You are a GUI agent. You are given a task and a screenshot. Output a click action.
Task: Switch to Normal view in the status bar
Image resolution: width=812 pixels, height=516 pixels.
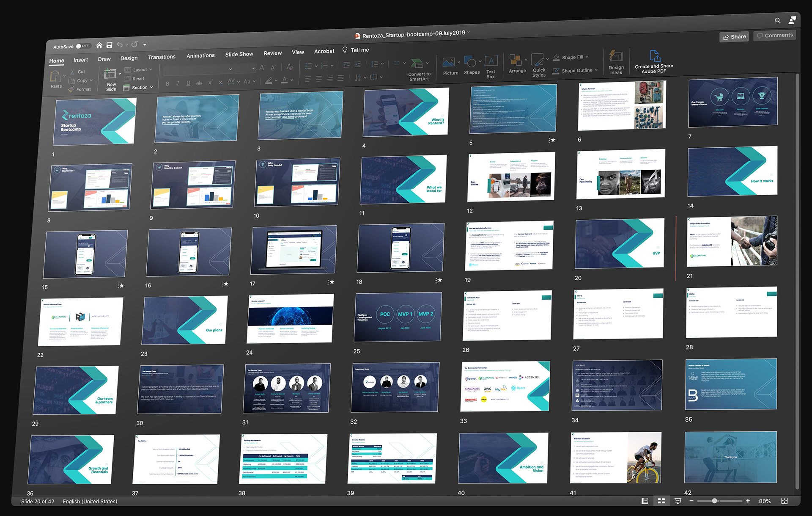coord(645,501)
